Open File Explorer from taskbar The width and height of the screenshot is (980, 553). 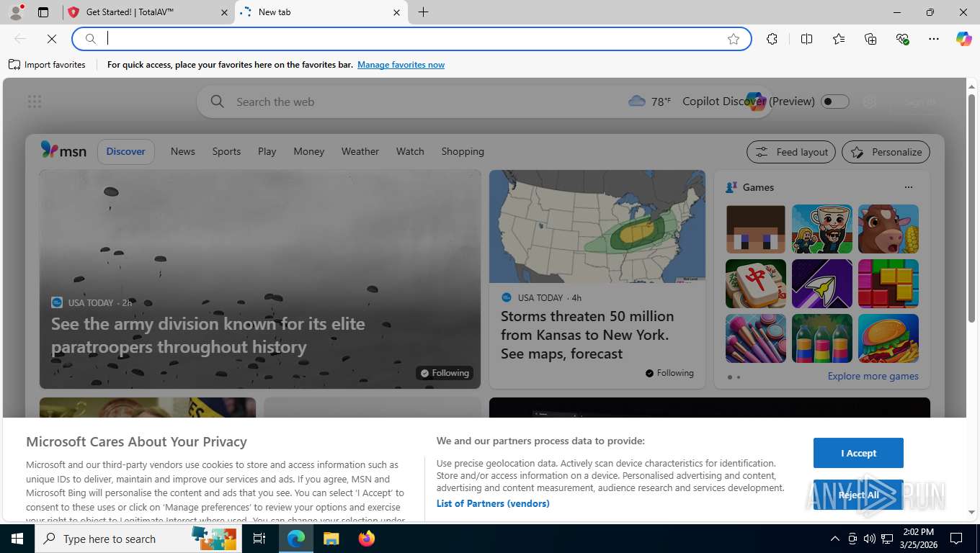[331, 539]
